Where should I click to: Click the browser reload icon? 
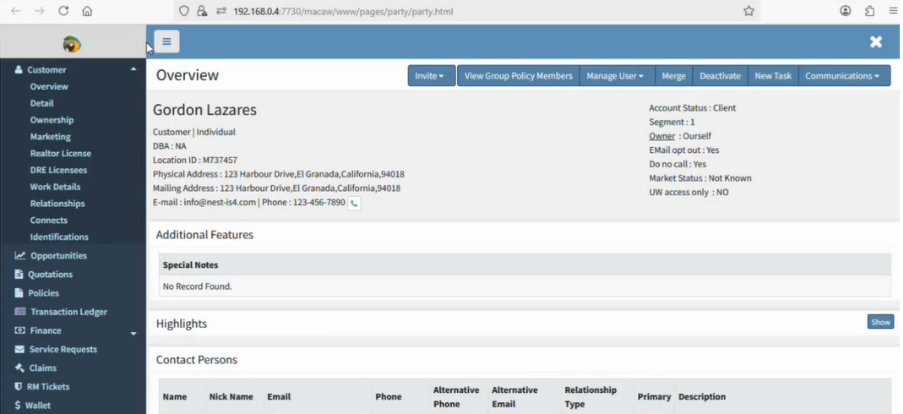(64, 11)
